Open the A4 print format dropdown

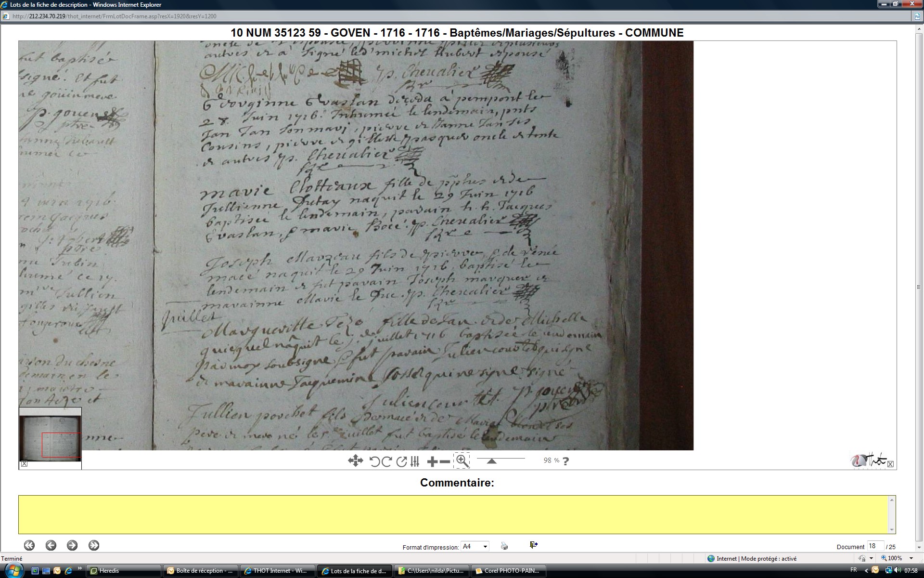pos(475,546)
